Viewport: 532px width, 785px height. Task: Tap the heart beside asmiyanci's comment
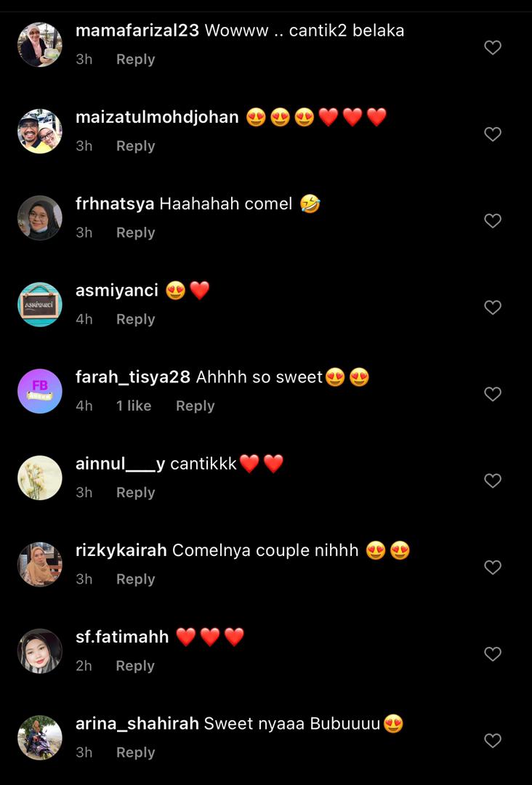[493, 307]
